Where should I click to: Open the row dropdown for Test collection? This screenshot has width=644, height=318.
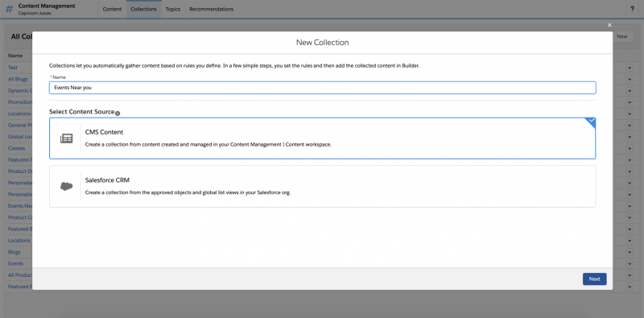click(630, 68)
